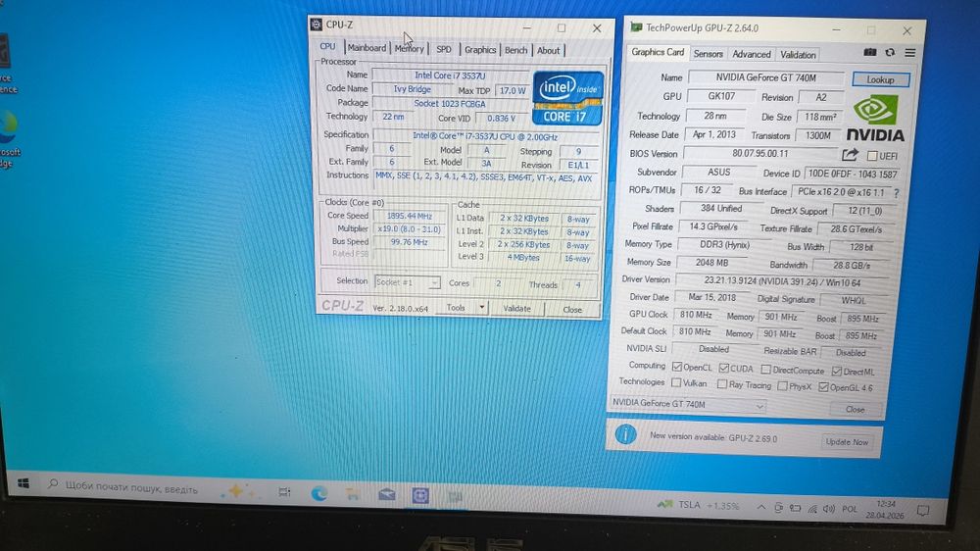The image size is (980, 551).
Task: Switch to the SPD tab
Action: pyautogui.click(x=444, y=49)
